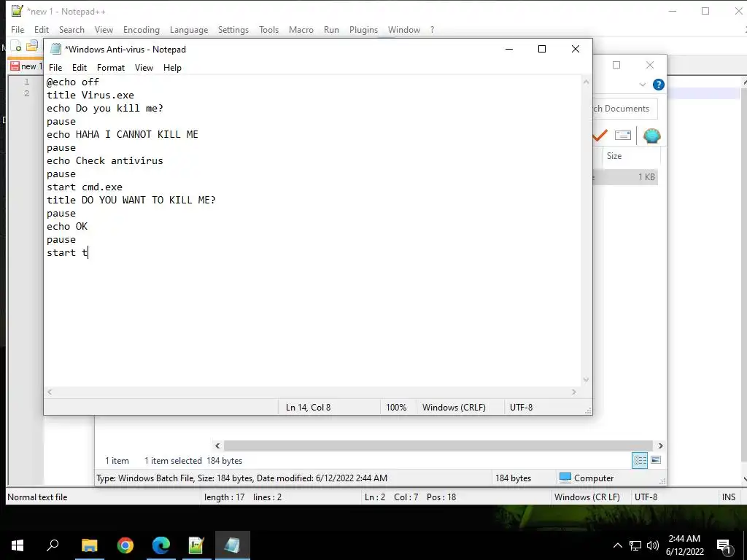Click the window-card icon in Explorer ribbon
This screenshot has height=560, width=747.
623,136
